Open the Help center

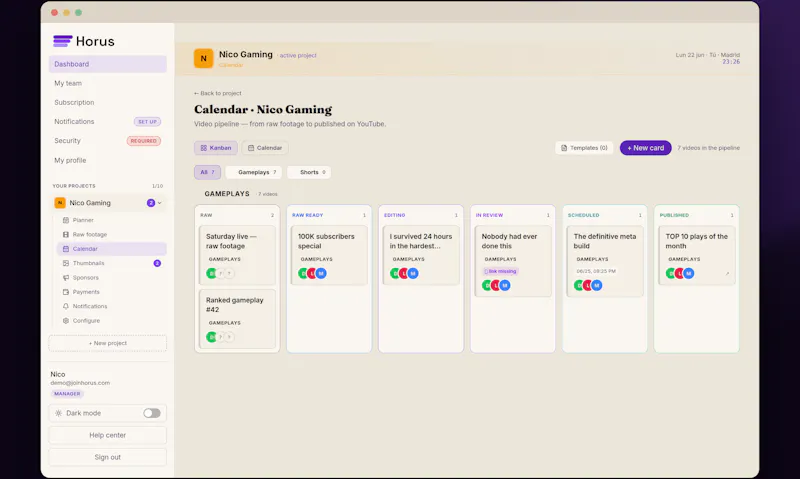(x=108, y=435)
